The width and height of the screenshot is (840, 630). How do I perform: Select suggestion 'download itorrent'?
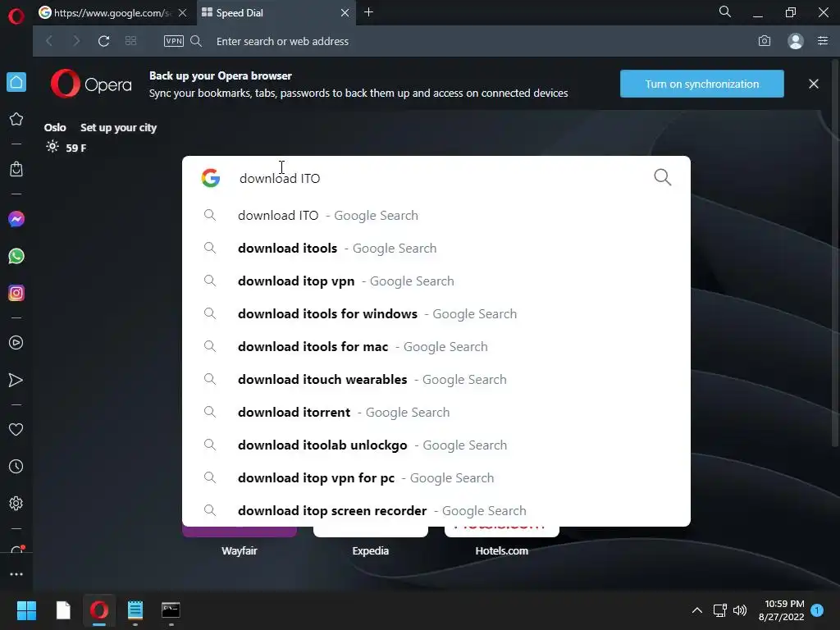436,412
